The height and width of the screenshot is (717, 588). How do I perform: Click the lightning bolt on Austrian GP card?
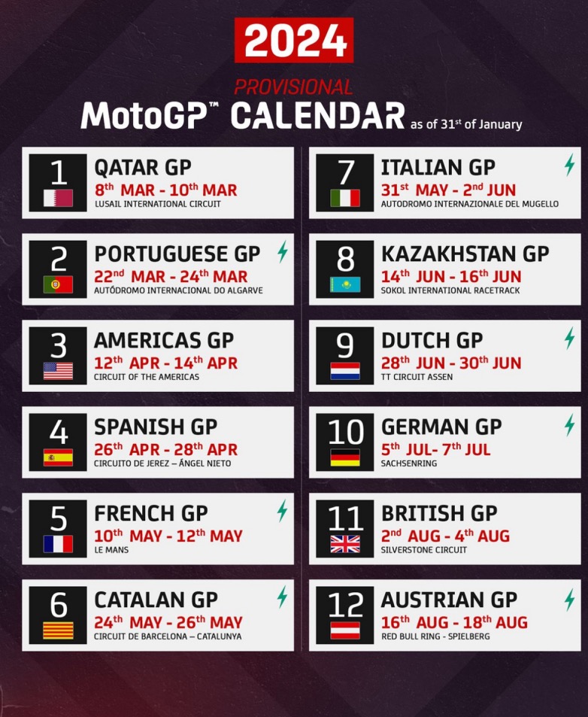[x=569, y=600]
